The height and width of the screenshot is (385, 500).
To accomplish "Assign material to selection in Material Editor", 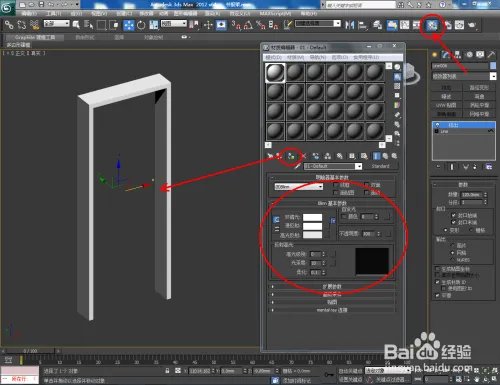I will click(x=291, y=156).
